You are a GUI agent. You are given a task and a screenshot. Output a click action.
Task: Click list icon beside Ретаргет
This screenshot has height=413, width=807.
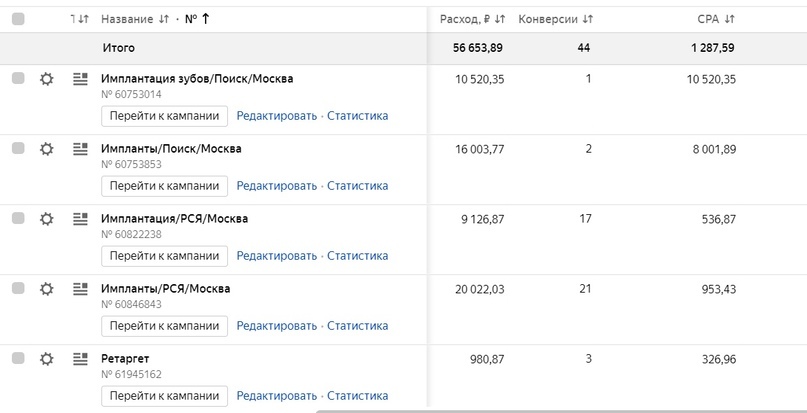pos(81,359)
